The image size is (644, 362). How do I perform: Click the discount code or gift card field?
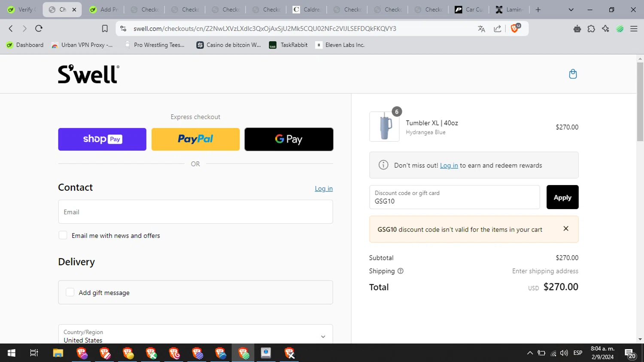455,197
